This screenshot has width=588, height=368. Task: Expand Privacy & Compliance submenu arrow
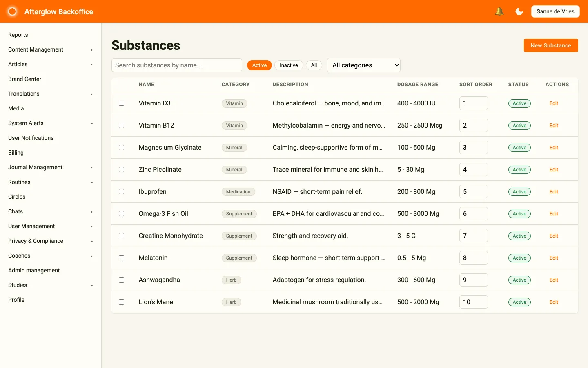(92, 241)
